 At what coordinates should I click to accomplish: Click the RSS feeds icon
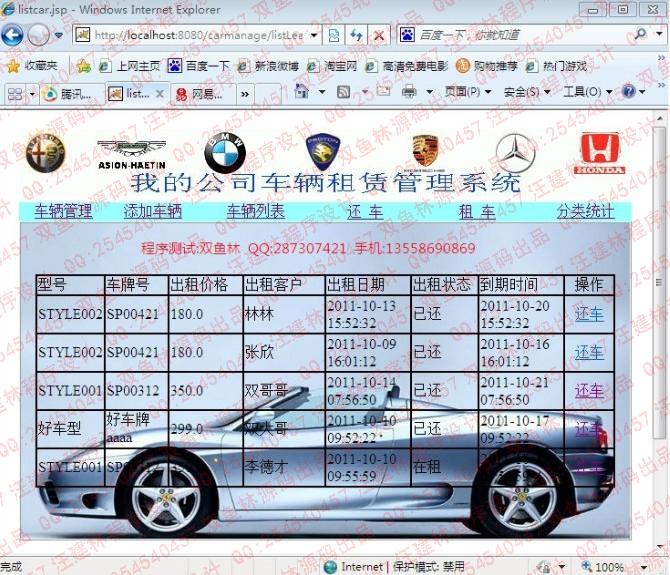(x=344, y=91)
